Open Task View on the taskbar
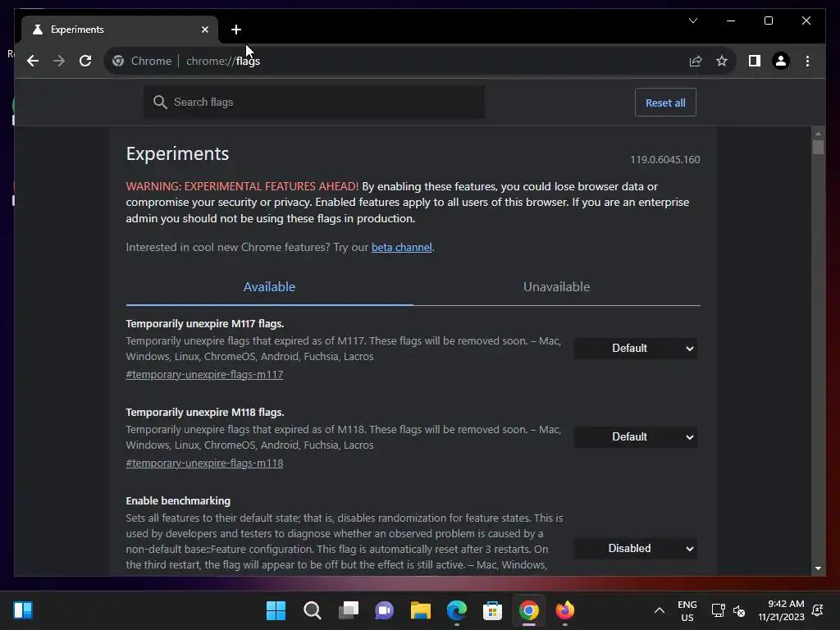 click(x=349, y=610)
